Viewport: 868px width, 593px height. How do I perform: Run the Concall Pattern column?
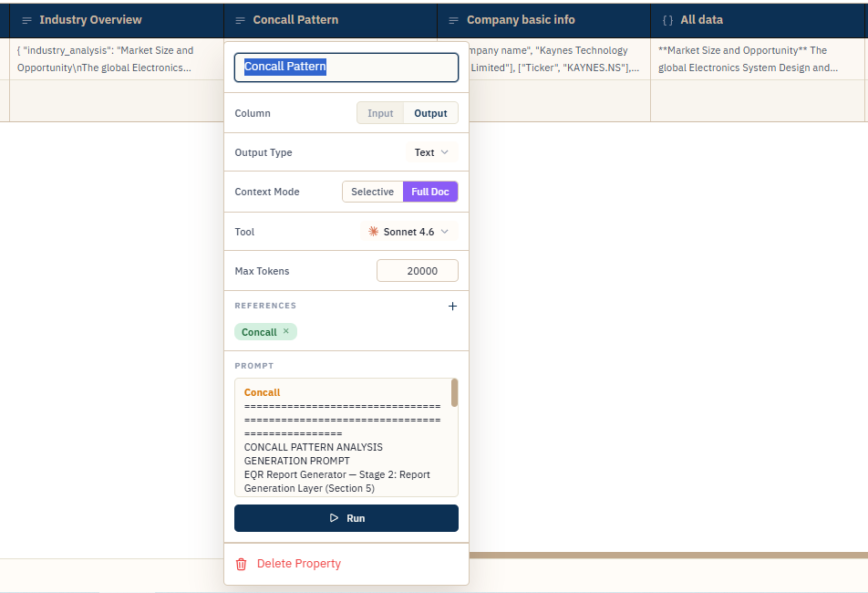click(346, 518)
